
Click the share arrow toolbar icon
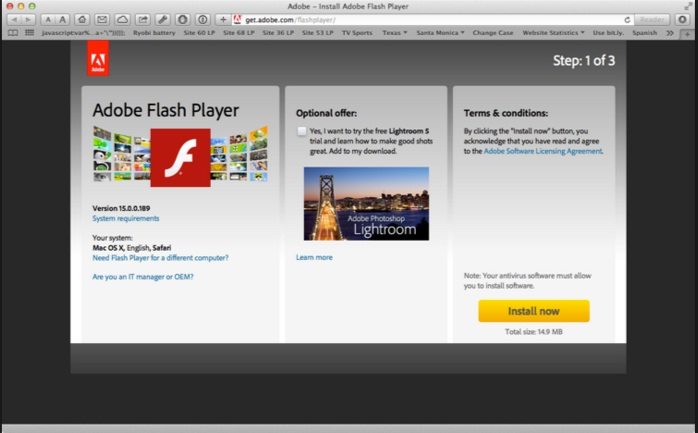tap(142, 20)
